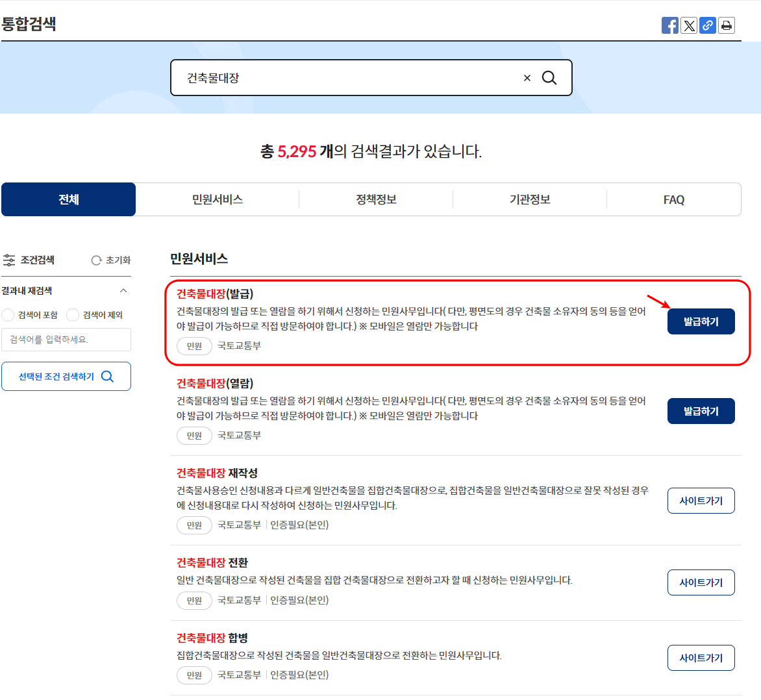The image size is (761, 700).
Task: Select the 검색어 포함 radio option
Action: [8, 315]
